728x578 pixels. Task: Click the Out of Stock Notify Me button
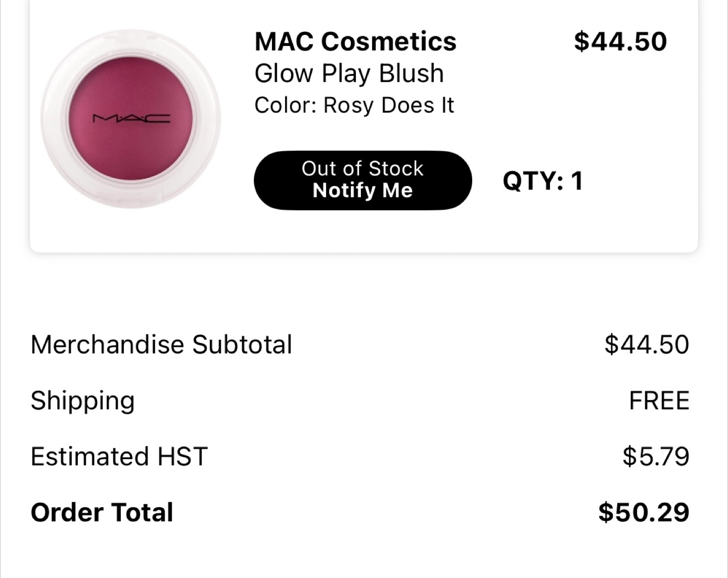click(362, 180)
